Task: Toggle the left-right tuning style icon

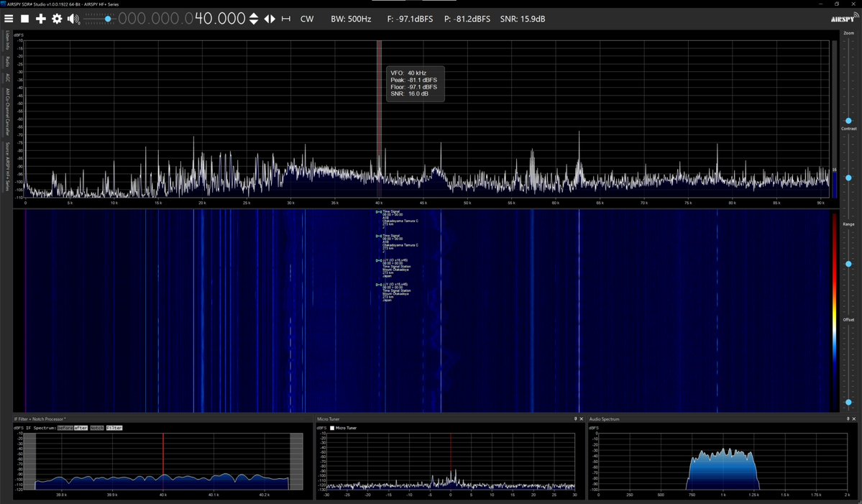Action: (270, 19)
